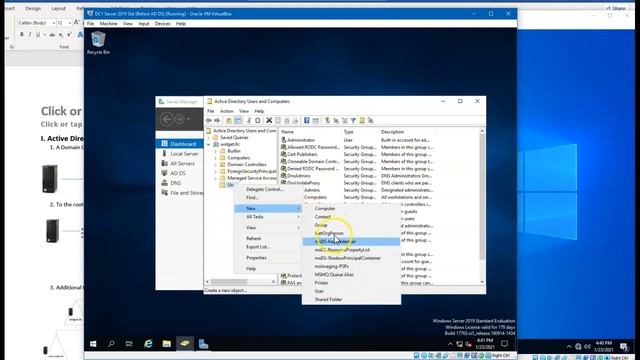Image resolution: width=640 pixels, height=360 pixels.
Task: Click the Find objects toolbar icon
Action: (x=362, y=120)
